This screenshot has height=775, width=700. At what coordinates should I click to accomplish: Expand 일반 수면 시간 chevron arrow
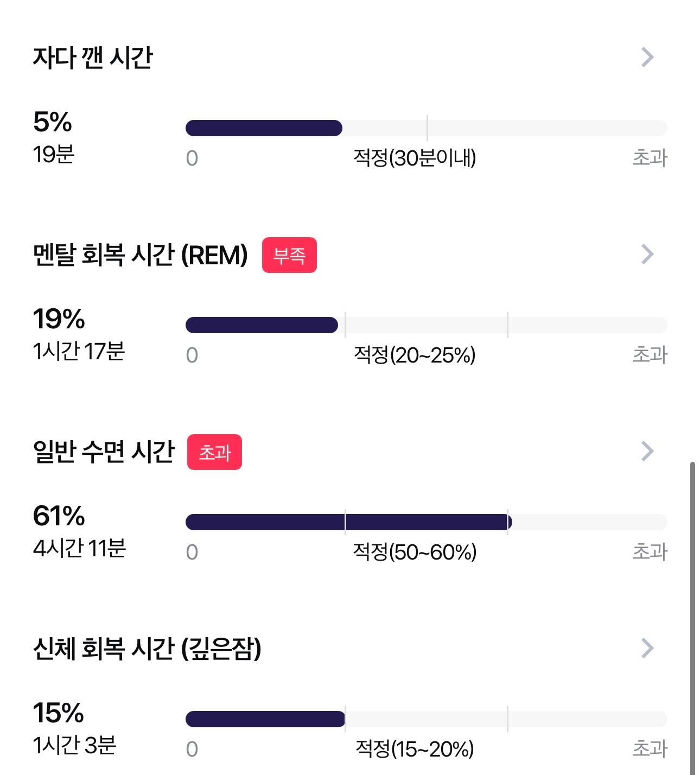647,451
